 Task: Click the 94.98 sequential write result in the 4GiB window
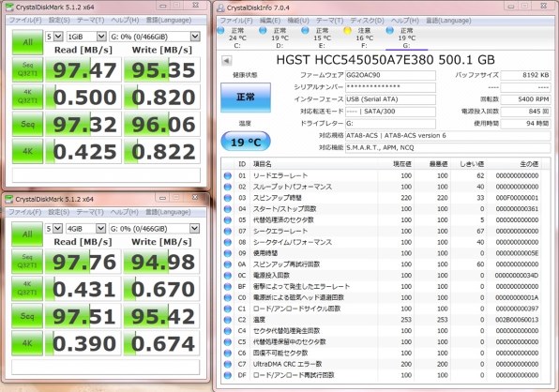[x=161, y=262]
